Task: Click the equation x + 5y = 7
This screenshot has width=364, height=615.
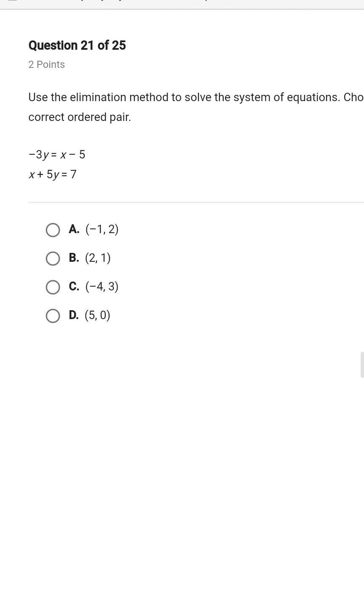Action: 53,175
